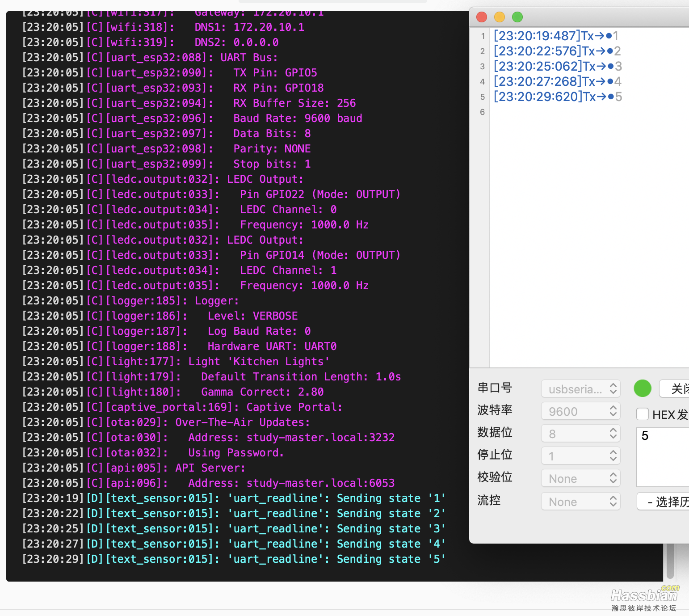Screen dimensions: 689x616
Task: Click the send text field containing 5
Action: pyautogui.click(x=663, y=457)
